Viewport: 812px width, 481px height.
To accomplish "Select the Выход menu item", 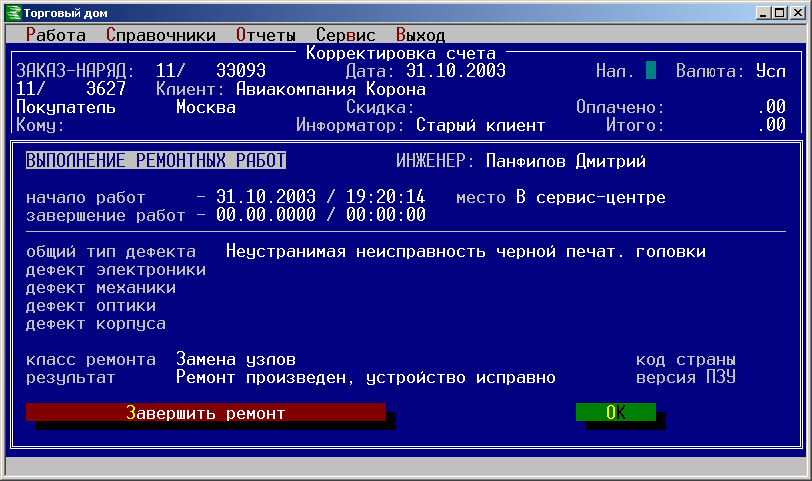I will (x=420, y=35).
